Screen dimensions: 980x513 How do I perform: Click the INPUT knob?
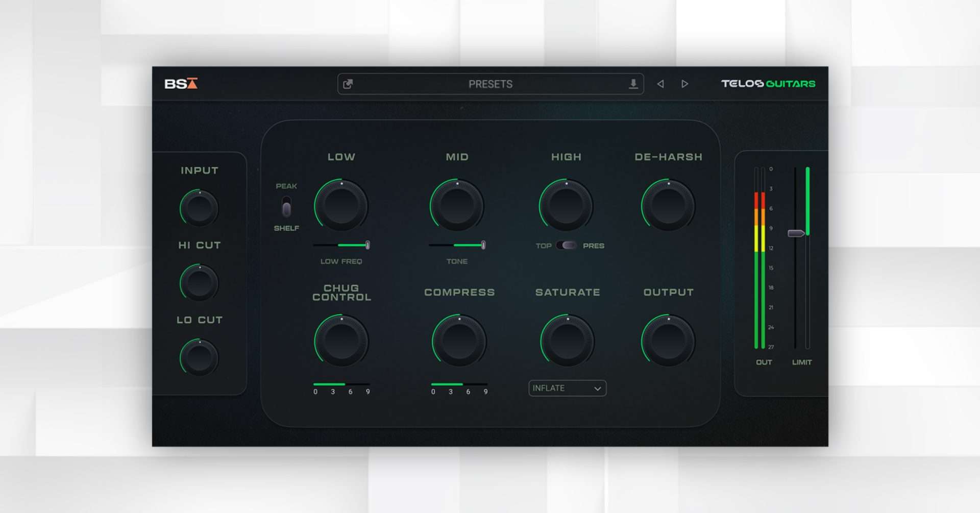click(199, 208)
